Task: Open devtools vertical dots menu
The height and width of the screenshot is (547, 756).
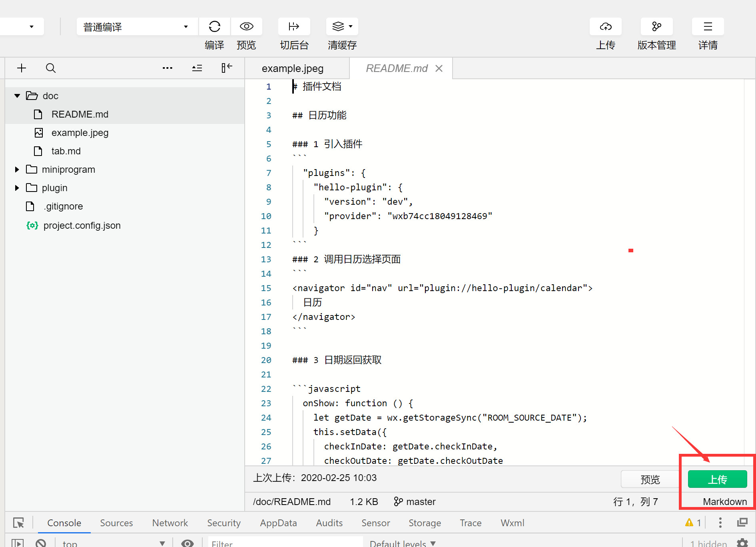Action: tap(720, 522)
